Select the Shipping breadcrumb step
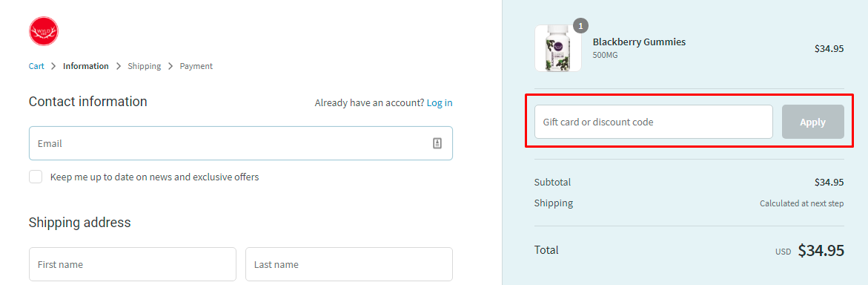The image size is (868, 285). pyautogui.click(x=145, y=66)
